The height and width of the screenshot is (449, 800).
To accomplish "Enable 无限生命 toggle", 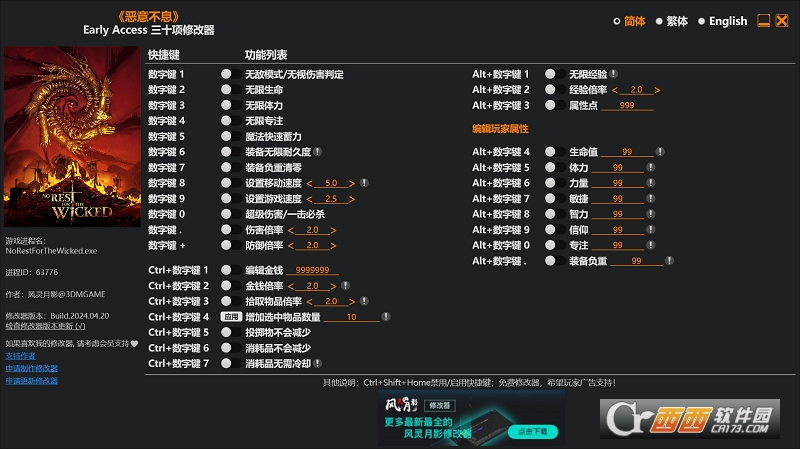I will (x=231, y=89).
